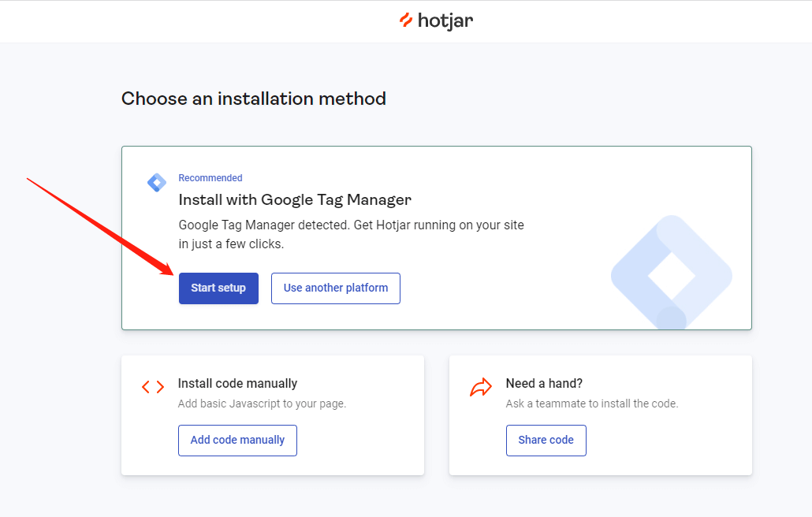
Task: Click the Google Tag Manager detected description
Action: (351, 234)
